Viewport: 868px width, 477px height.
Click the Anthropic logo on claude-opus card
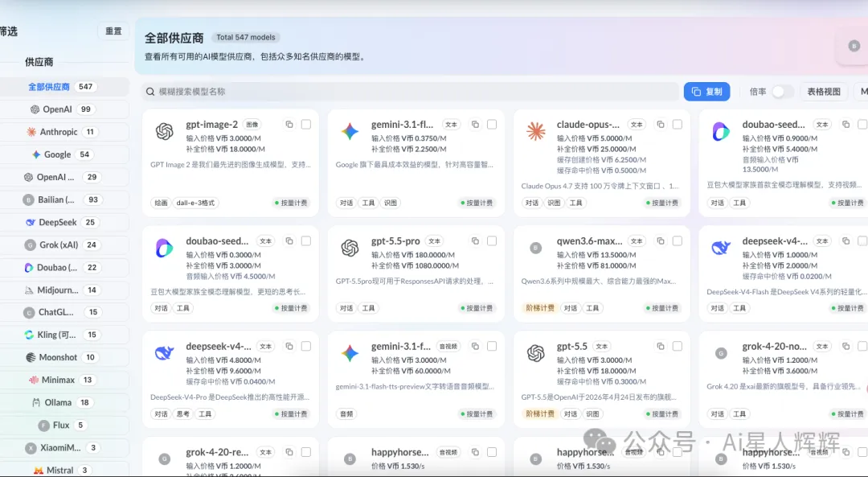pos(535,131)
